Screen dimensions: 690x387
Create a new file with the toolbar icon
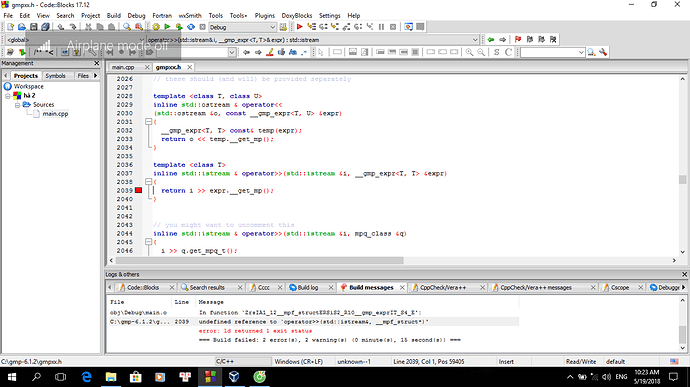pos(11,27)
